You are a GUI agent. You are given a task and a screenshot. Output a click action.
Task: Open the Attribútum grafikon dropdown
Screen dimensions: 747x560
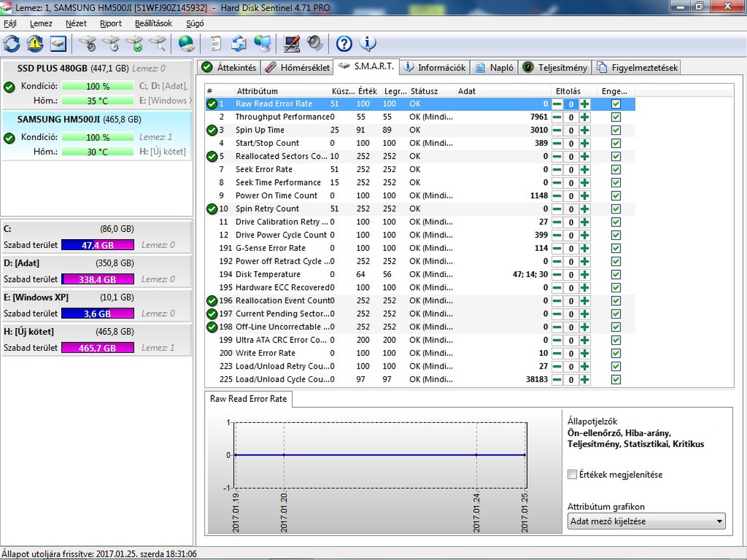[x=647, y=521]
